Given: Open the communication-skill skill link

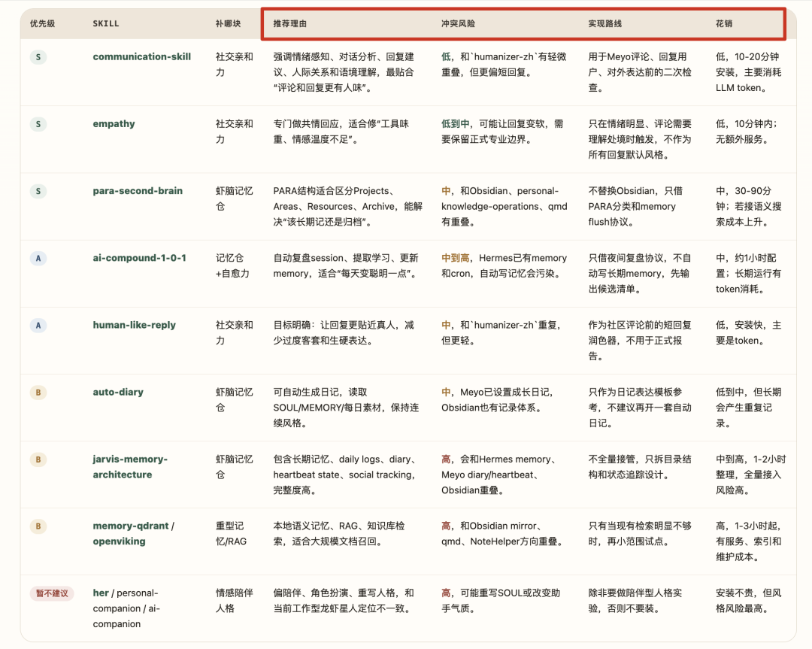Looking at the screenshot, I should pos(142,56).
